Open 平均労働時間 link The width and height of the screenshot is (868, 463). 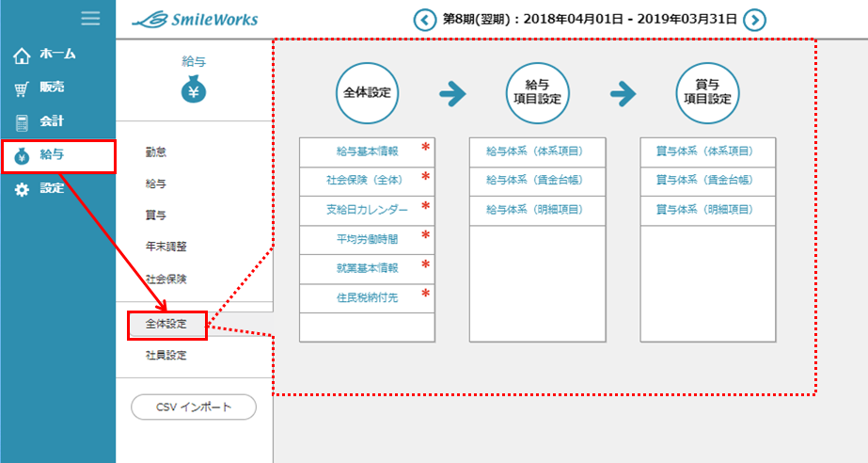[x=367, y=239]
